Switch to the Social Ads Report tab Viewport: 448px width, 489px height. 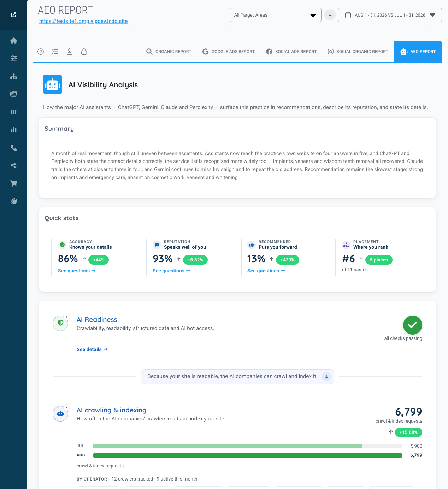click(291, 52)
